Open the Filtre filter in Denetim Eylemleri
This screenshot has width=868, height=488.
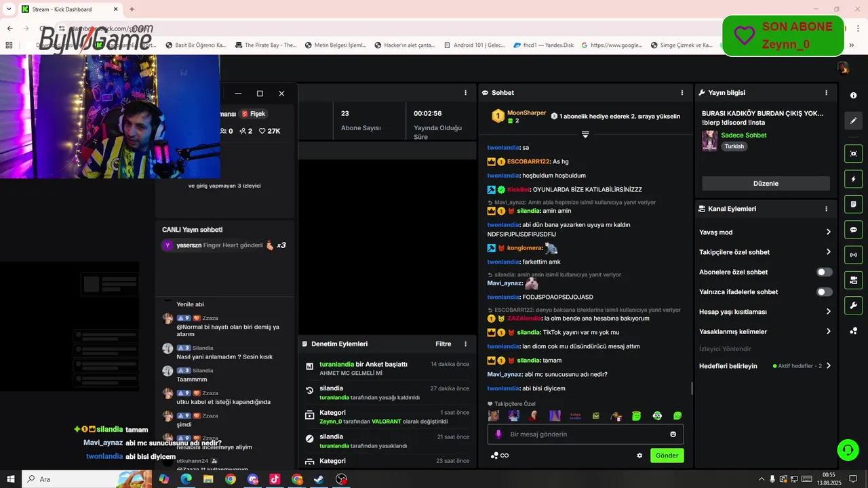pyautogui.click(x=443, y=344)
